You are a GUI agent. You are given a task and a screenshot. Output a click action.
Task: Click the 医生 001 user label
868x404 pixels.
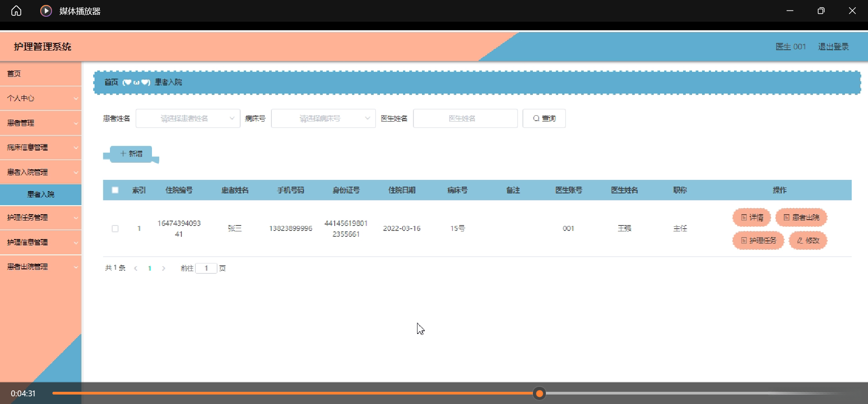tap(791, 47)
